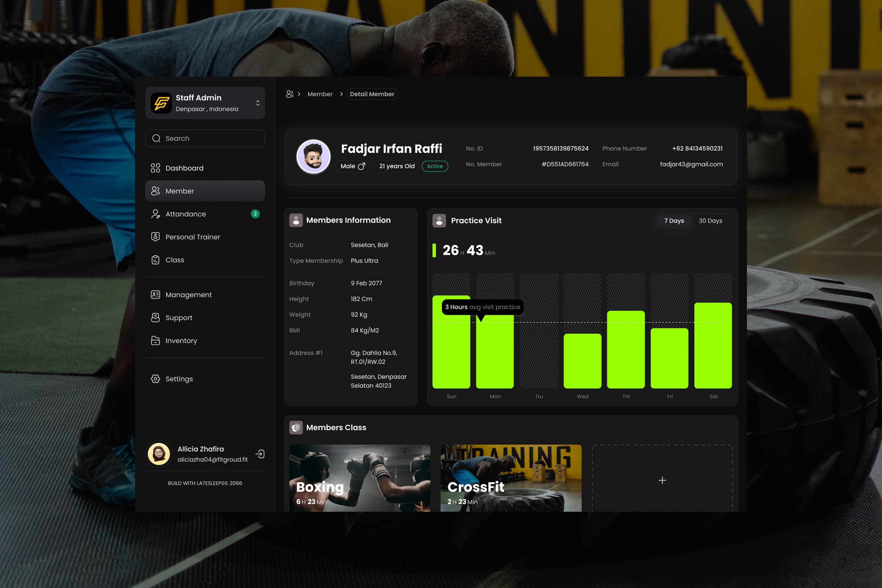The height and width of the screenshot is (588, 882).
Task: Open the Management ID card icon
Action: click(x=155, y=295)
